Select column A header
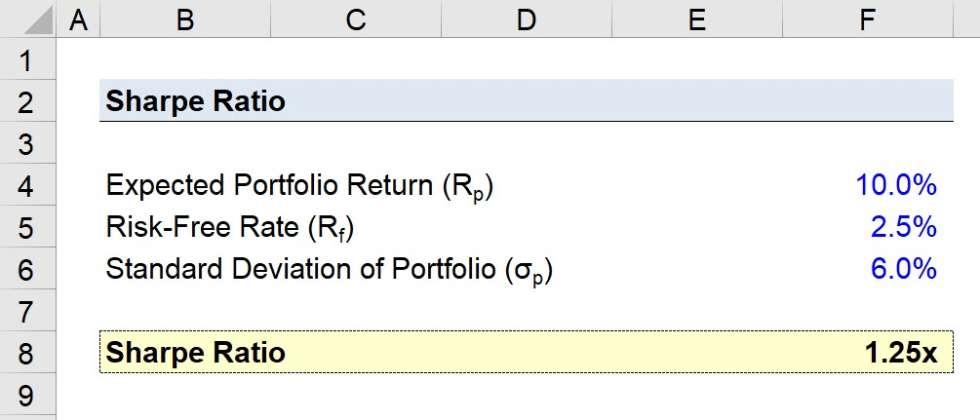Viewport: 980px width, 420px height. tap(78, 19)
